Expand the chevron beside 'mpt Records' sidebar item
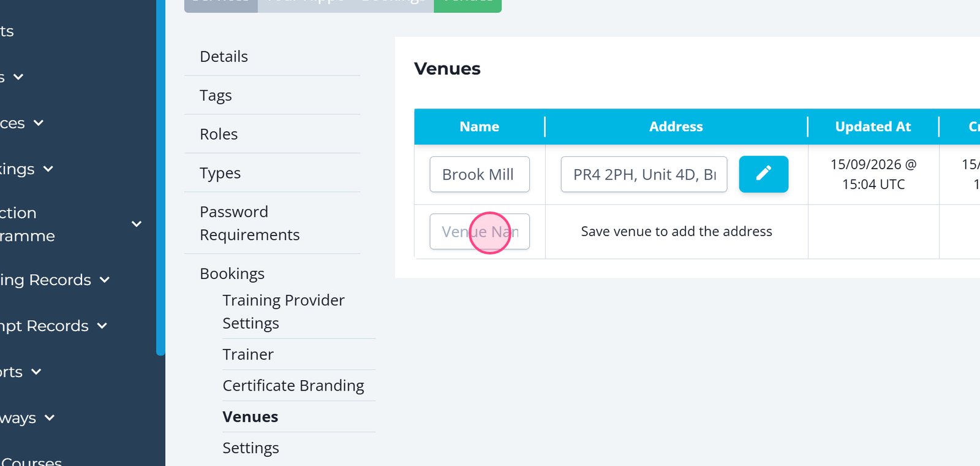Image resolution: width=980 pixels, height=466 pixels. click(x=102, y=326)
